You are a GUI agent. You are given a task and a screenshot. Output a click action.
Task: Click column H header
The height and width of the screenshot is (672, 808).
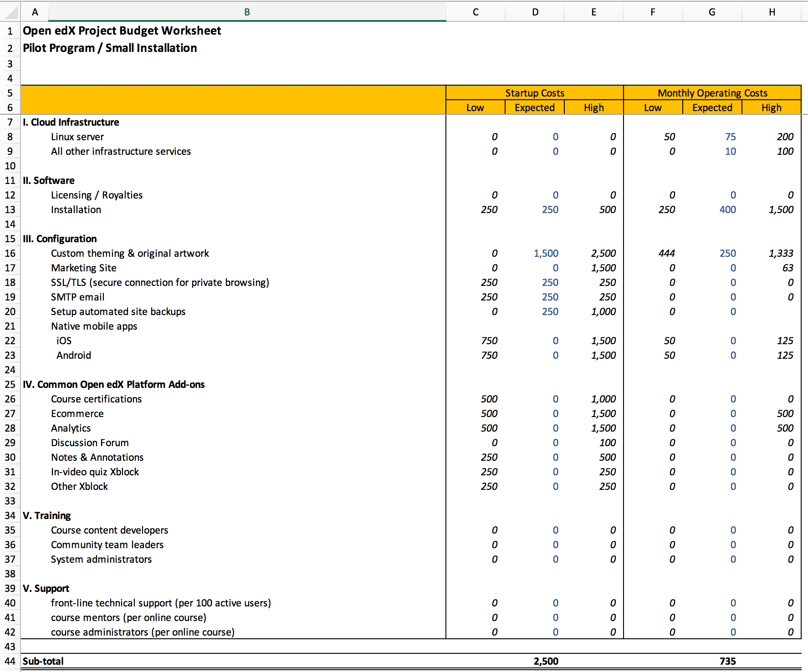pos(772,12)
